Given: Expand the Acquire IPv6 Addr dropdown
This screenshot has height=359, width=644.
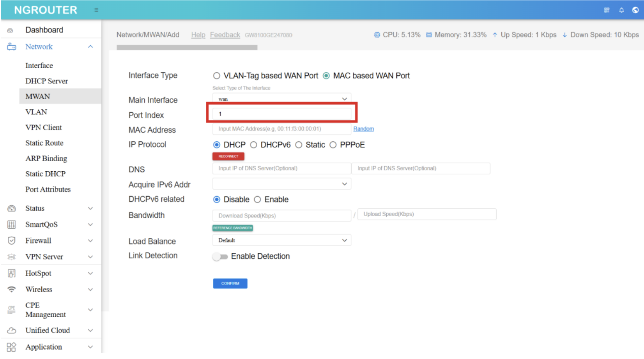Looking at the screenshot, I should [281, 184].
